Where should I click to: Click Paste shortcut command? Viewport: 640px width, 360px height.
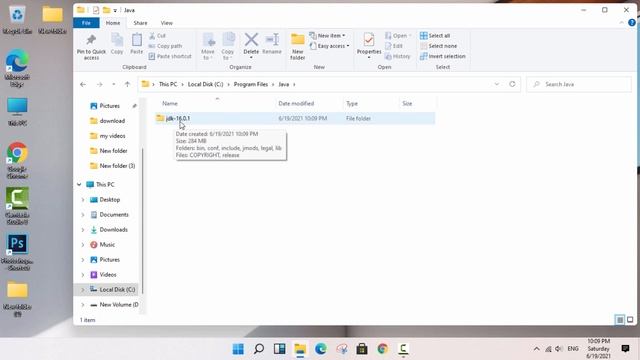tap(170, 56)
